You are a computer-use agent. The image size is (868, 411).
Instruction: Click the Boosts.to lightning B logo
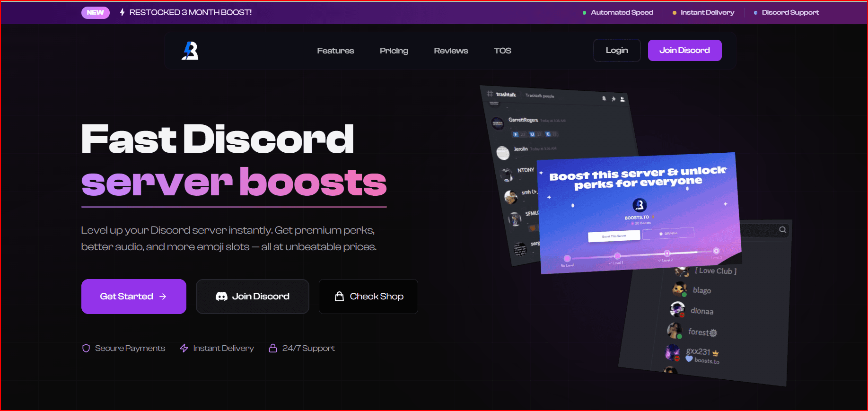pos(190,51)
